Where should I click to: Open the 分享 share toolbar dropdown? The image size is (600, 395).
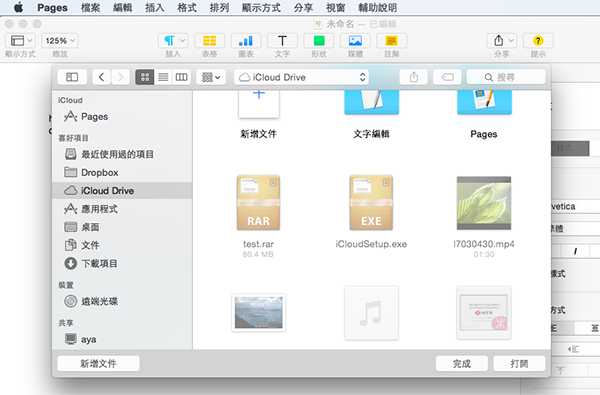pos(502,41)
